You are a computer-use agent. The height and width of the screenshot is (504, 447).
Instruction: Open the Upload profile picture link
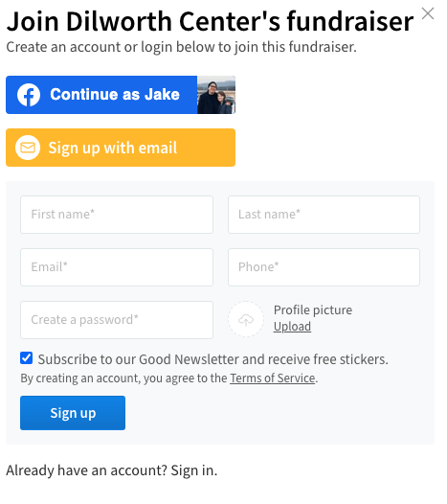292,327
